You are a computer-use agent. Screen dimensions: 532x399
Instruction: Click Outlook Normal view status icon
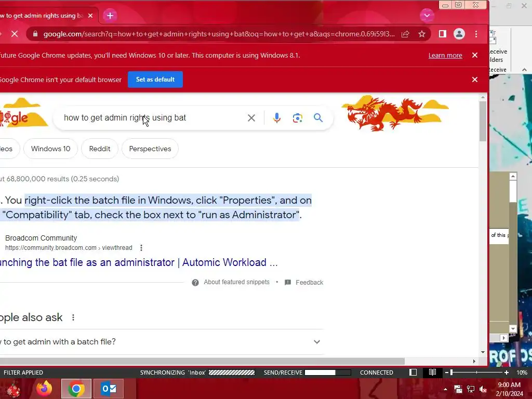tap(413, 372)
